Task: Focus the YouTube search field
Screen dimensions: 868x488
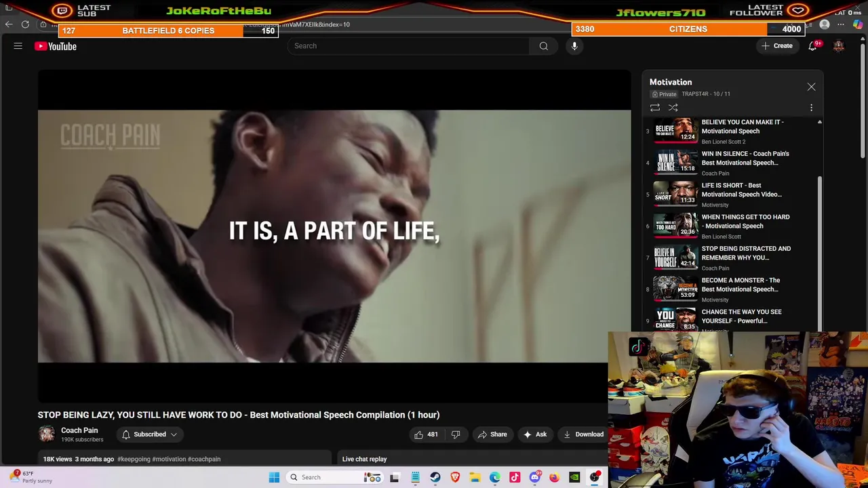Action: tap(409, 46)
